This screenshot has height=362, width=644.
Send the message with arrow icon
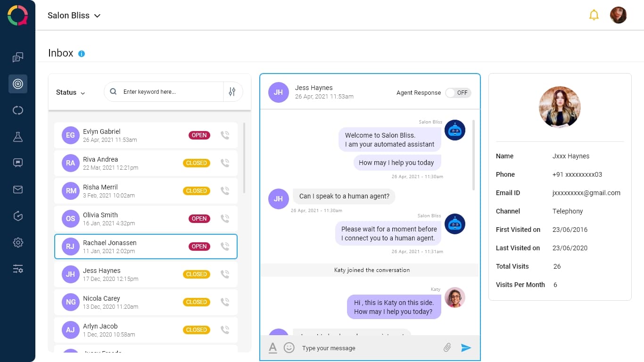[466, 348]
